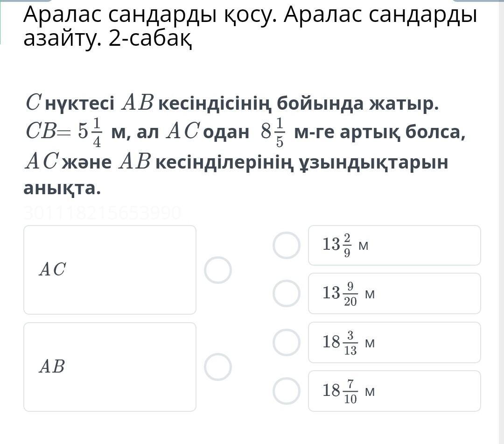Choose the circle next to 18 7/10 м
The width and height of the screenshot is (504, 444).
point(286,391)
